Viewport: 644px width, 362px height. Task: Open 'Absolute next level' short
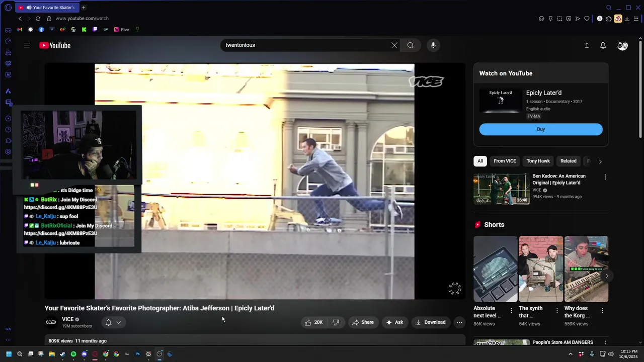click(x=495, y=269)
